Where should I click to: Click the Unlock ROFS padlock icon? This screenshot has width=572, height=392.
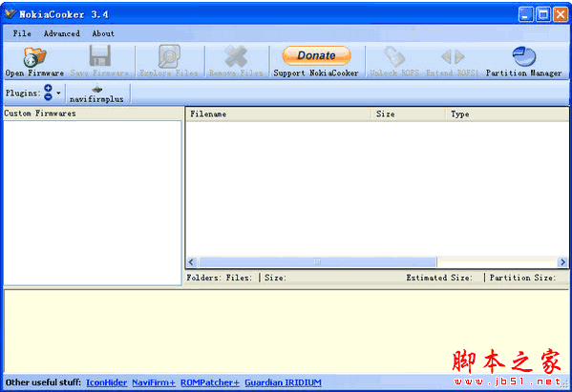tap(394, 56)
